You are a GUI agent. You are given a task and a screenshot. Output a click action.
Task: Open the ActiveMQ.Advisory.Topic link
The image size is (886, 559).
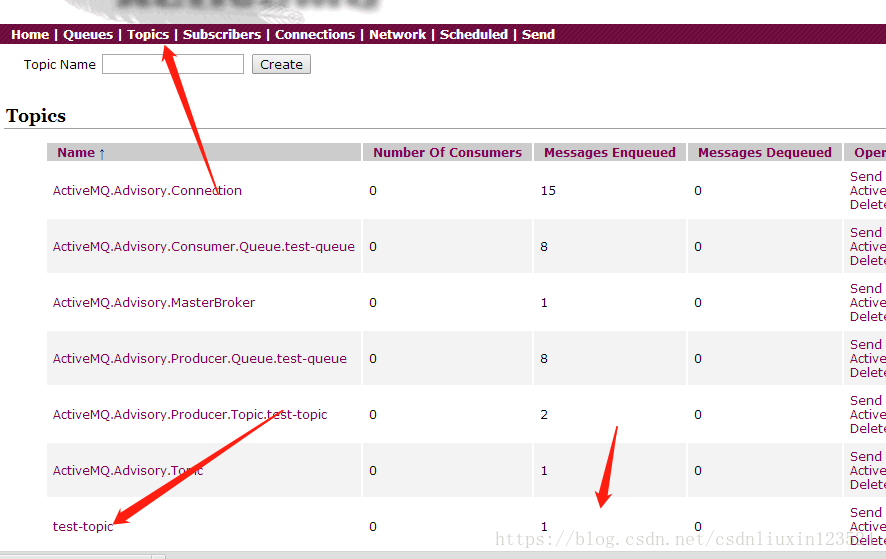128,470
